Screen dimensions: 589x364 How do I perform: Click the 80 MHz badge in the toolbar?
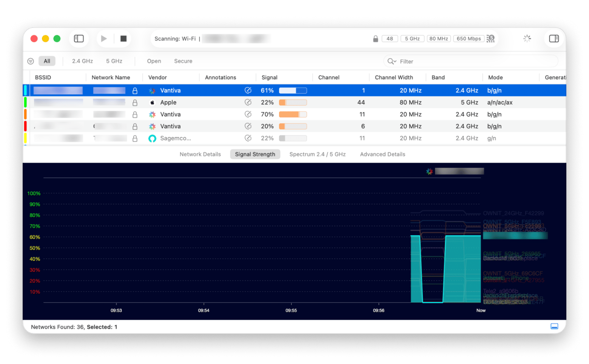[439, 39]
